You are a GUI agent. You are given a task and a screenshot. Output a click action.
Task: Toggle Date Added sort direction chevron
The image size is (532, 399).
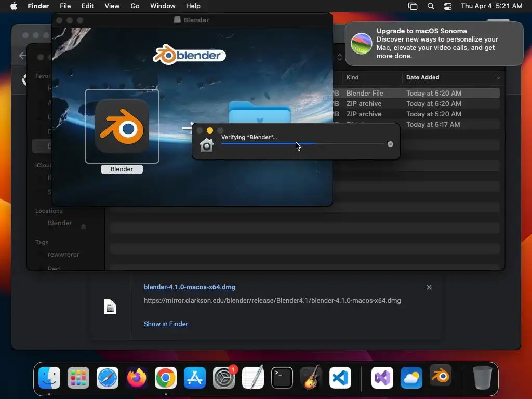coord(498,78)
